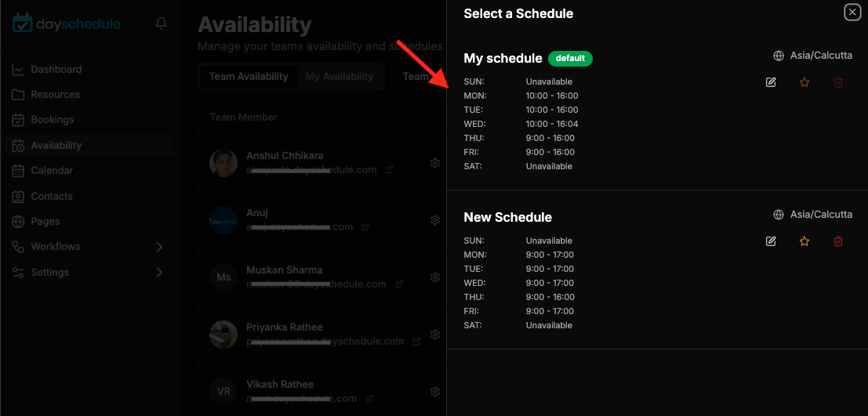This screenshot has width=868, height=416.
Task: Expand the Workflows menu chevron
Action: pyautogui.click(x=159, y=247)
